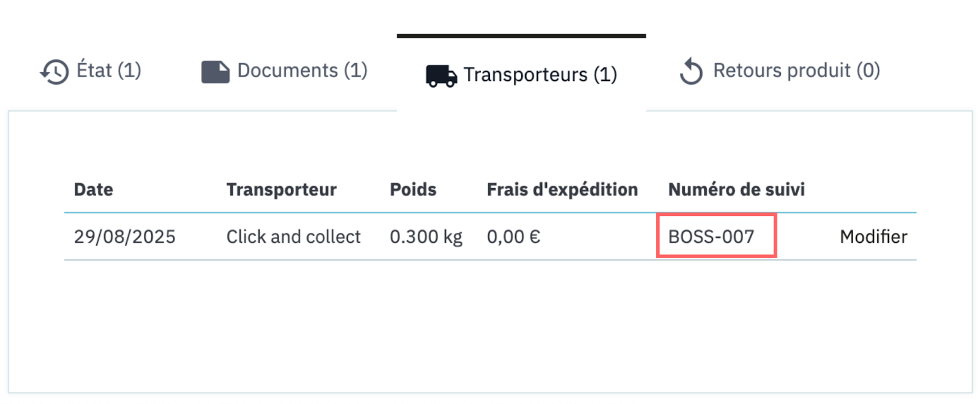Click the circular return arrow icon
980x404 pixels.
click(x=691, y=72)
